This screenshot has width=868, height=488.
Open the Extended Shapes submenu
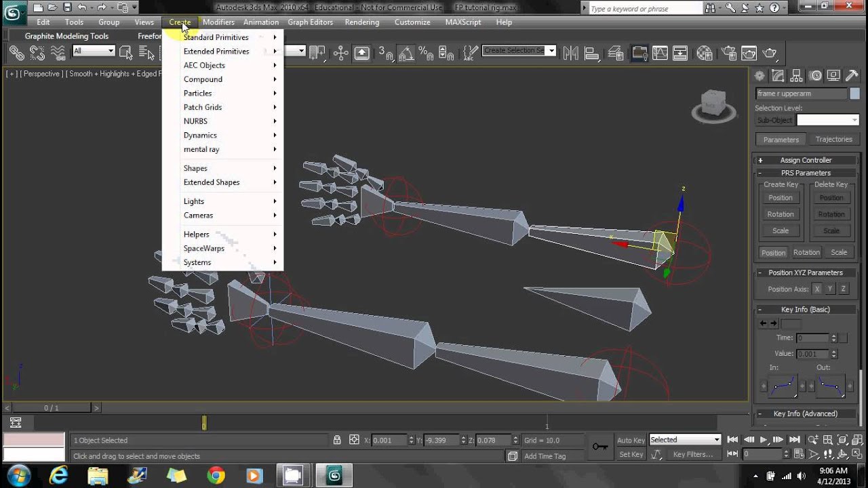point(223,182)
